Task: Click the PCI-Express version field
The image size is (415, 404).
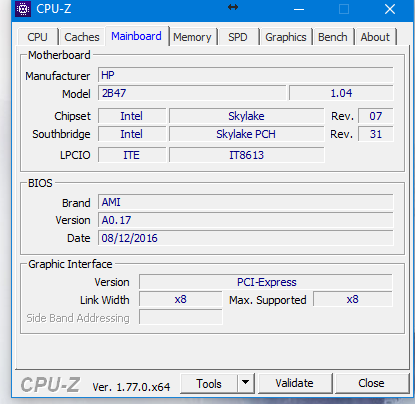Action: [x=266, y=282]
